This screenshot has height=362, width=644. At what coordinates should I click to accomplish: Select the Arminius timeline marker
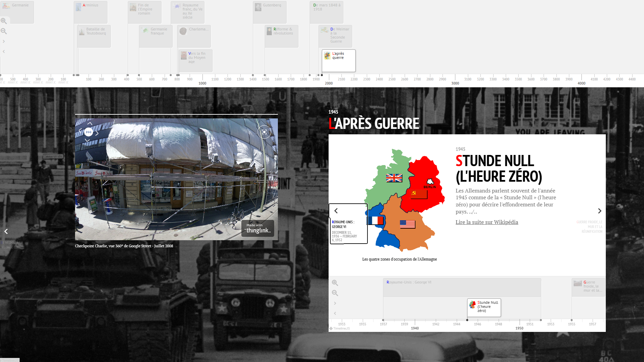pos(90,12)
